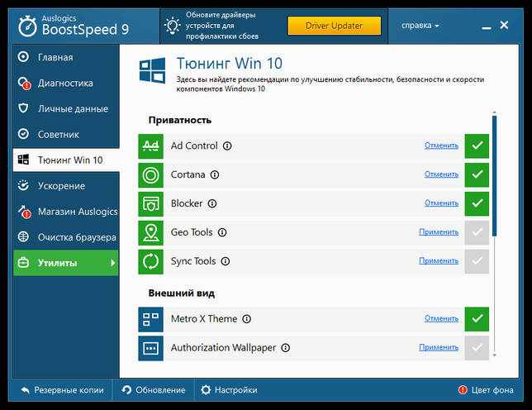
Task: Toggle the Cortana green checkmark
Action: pos(477,174)
